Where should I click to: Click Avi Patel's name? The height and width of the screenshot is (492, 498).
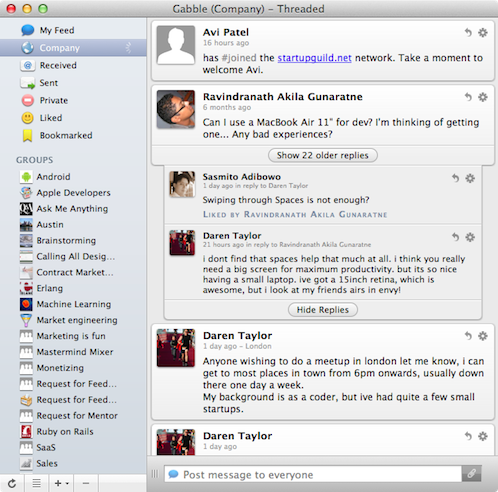click(x=226, y=32)
